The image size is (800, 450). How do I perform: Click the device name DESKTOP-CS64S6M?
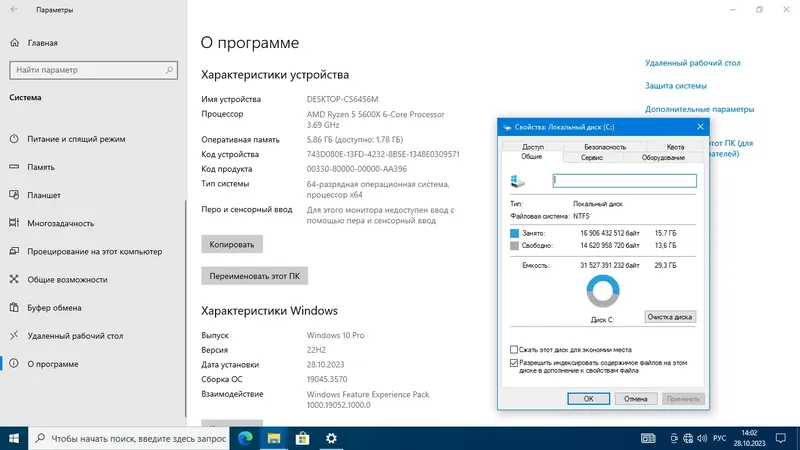[342, 99]
